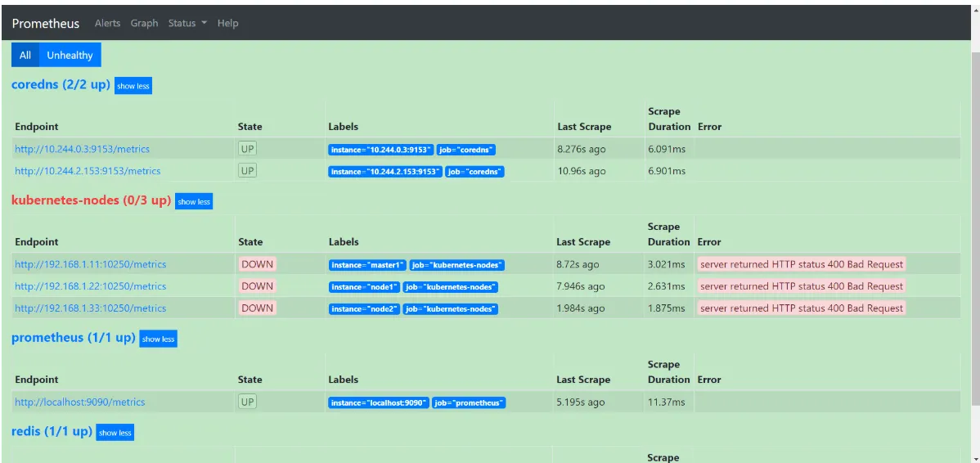Open endpoint http://192.168.1.22:10250/metrics
Viewport: 980px width, 463px height.
tap(91, 286)
